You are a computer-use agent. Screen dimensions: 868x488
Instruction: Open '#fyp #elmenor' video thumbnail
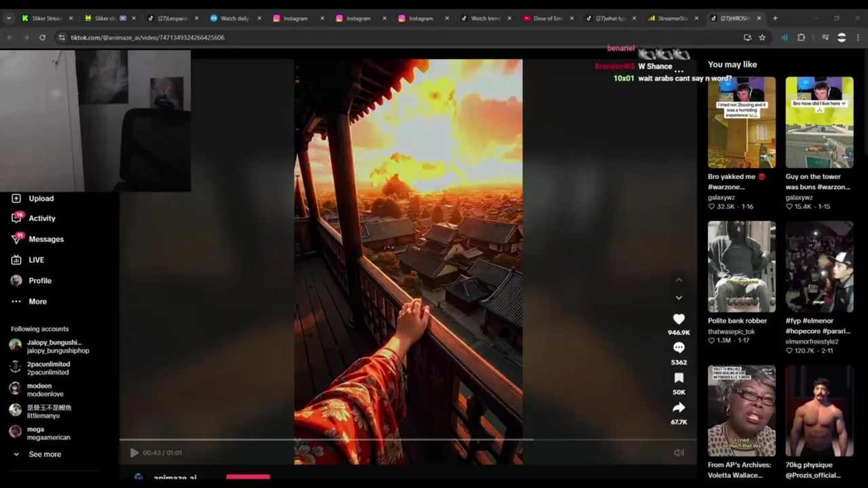pos(819,266)
